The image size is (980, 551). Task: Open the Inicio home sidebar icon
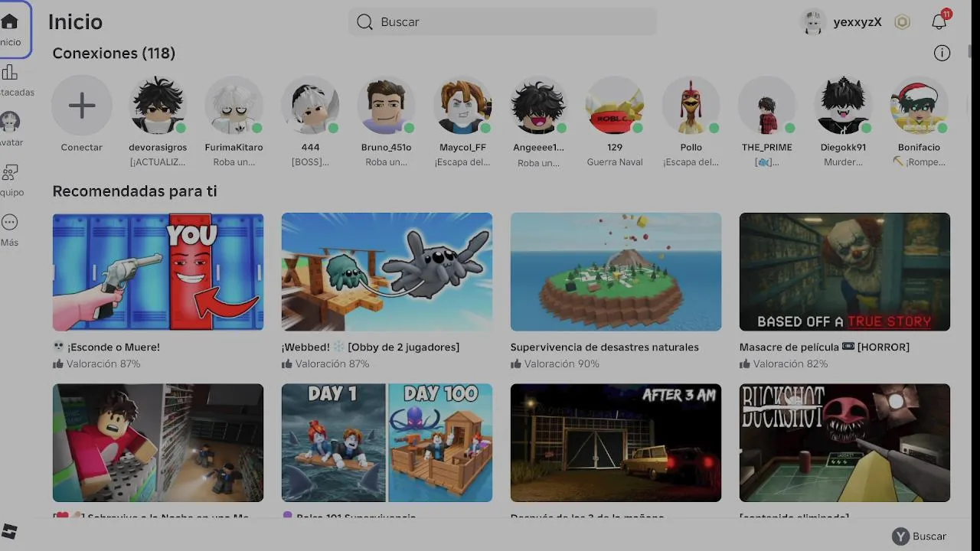point(10,21)
